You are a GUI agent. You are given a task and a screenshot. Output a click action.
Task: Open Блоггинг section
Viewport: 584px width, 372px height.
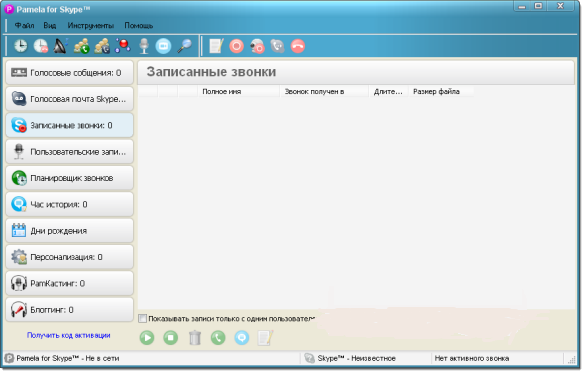(x=70, y=310)
